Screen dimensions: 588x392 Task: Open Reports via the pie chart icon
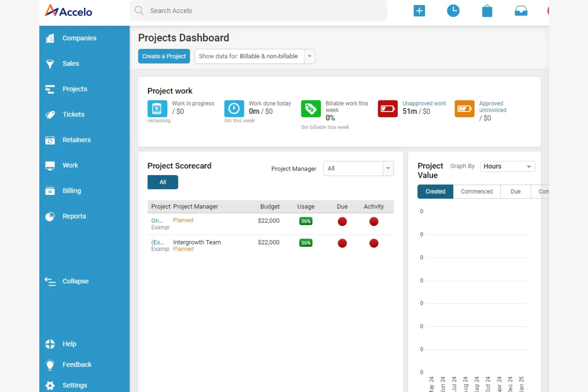(x=50, y=216)
